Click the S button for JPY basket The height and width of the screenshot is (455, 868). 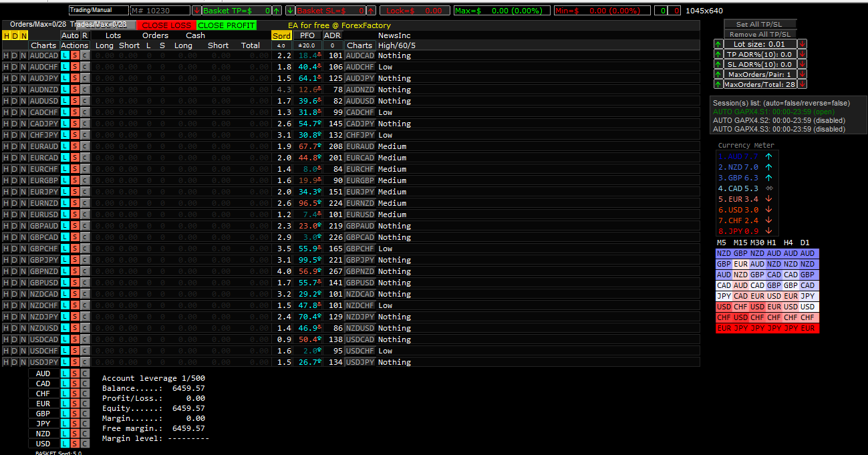[75, 424]
